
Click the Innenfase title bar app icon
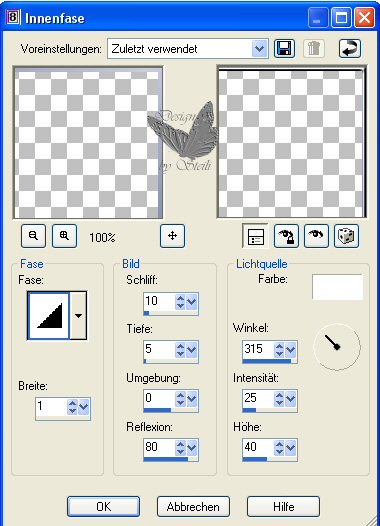tap(13, 16)
